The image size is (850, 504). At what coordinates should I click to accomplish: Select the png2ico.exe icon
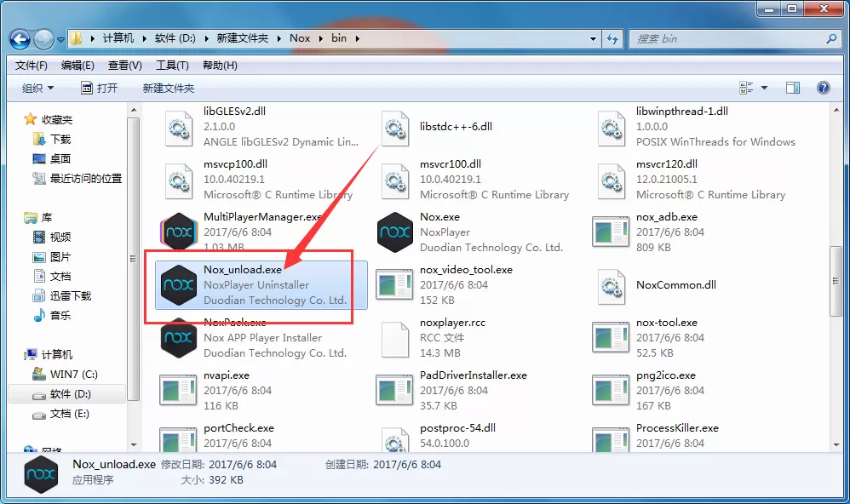point(611,390)
